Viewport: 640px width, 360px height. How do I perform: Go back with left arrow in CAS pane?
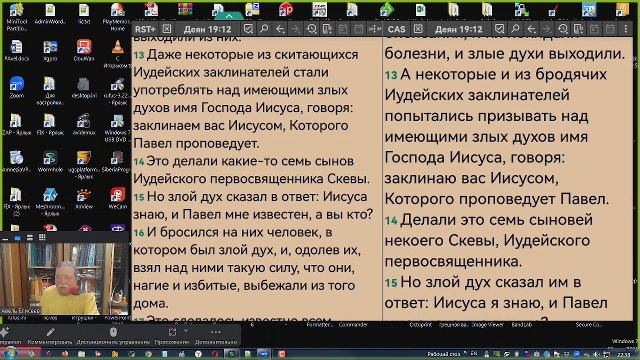pyautogui.click(x=531, y=29)
